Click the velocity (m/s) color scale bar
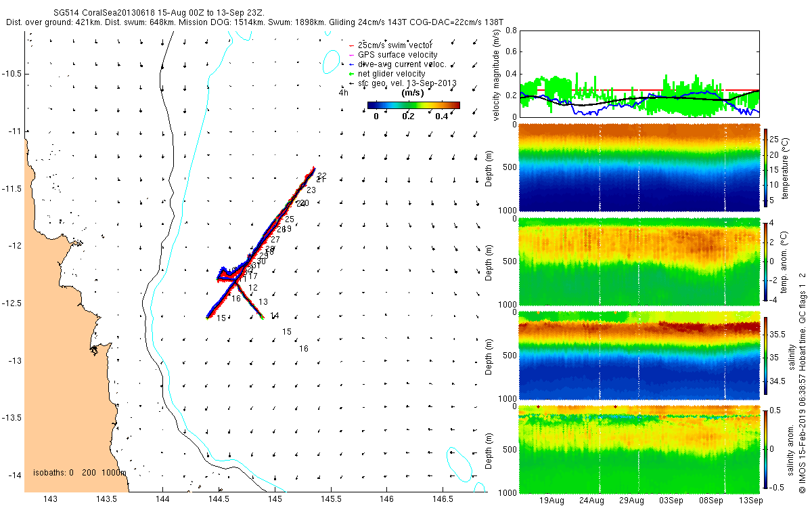Screen dimensions: 812x508 click(x=413, y=105)
